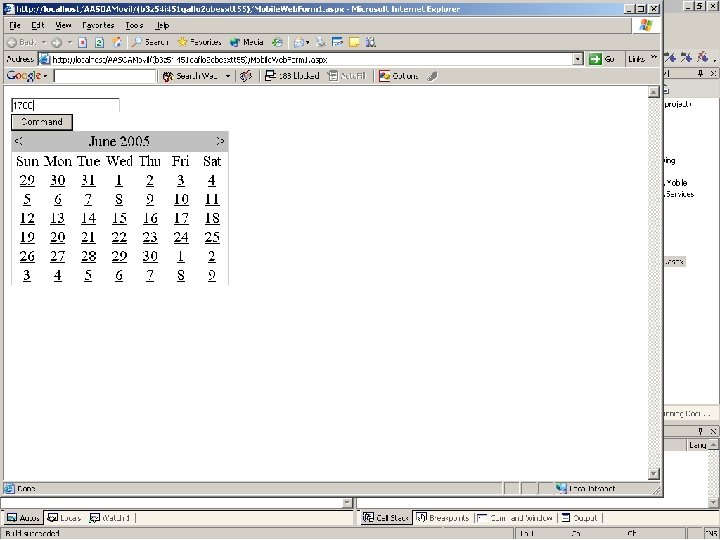
Task: Open the Media pane icon
Action: 235,42
